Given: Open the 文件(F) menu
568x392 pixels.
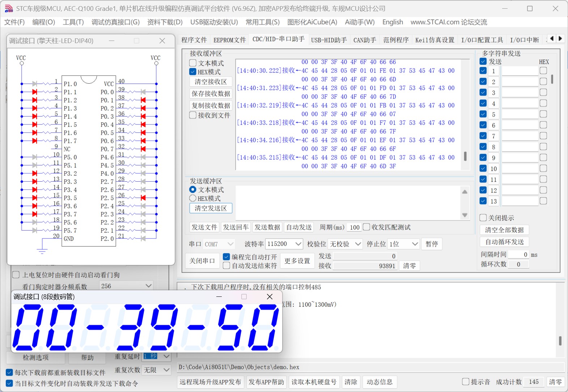Looking at the screenshot, I should click(x=14, y=22).
